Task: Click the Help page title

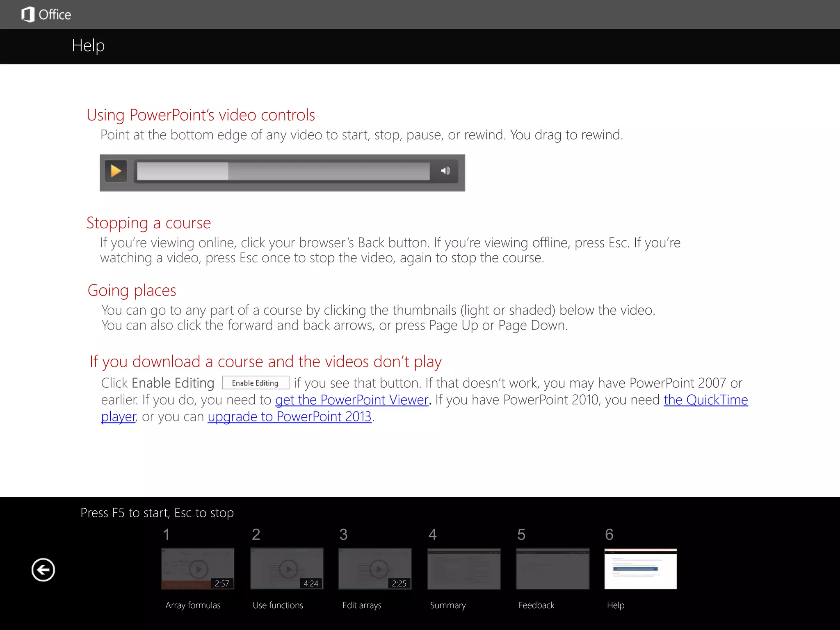Action: [x=88, y=46]
